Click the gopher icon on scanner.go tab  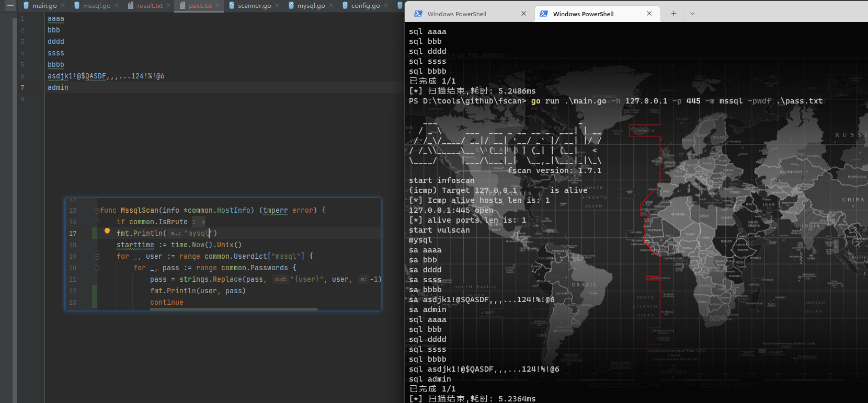(232, 6)
